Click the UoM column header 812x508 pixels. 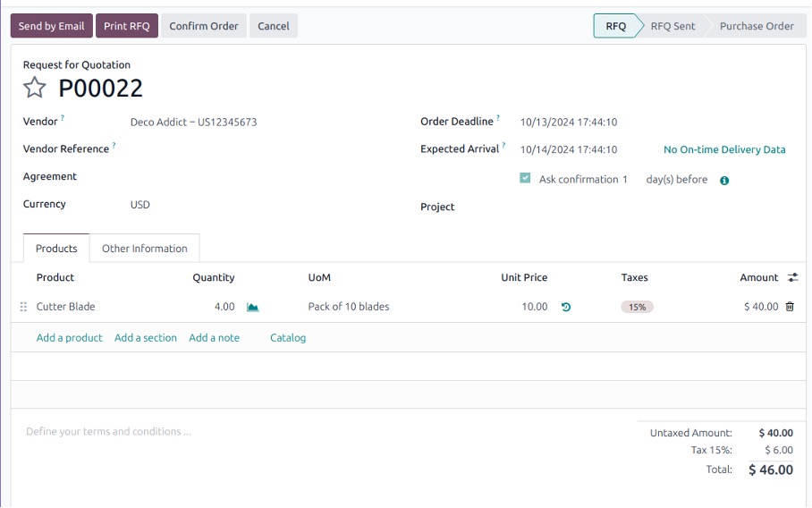pyautogui.click(x=319, y=277)
